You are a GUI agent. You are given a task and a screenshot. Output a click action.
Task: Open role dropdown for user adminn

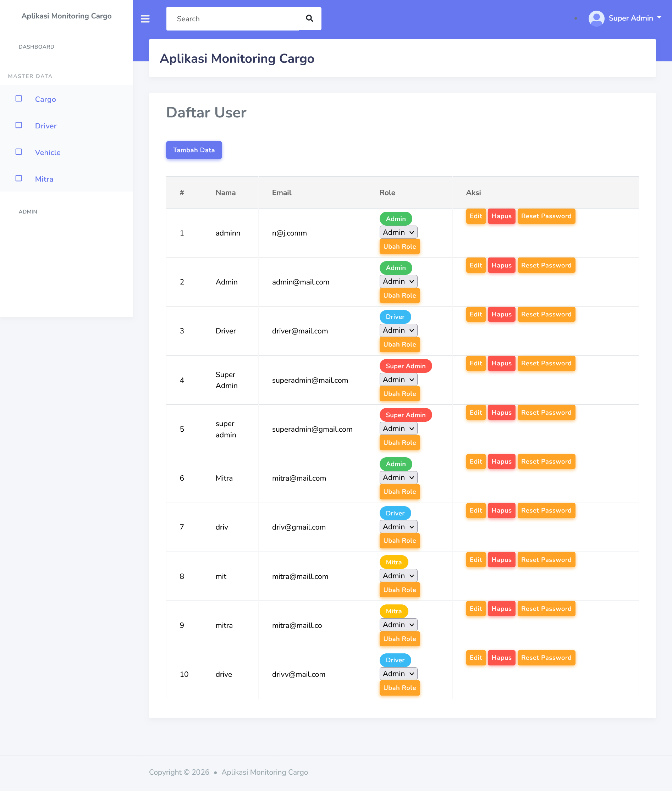[398, 232]
